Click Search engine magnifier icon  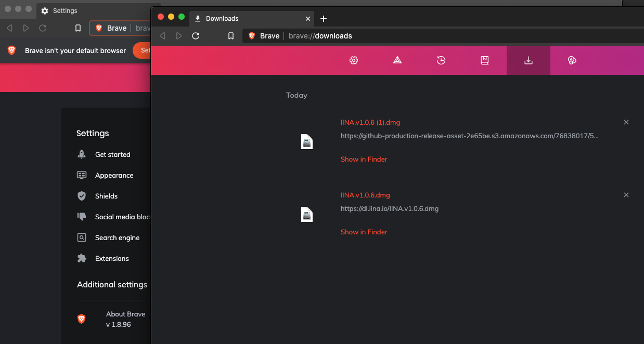(x=82, y=237)
